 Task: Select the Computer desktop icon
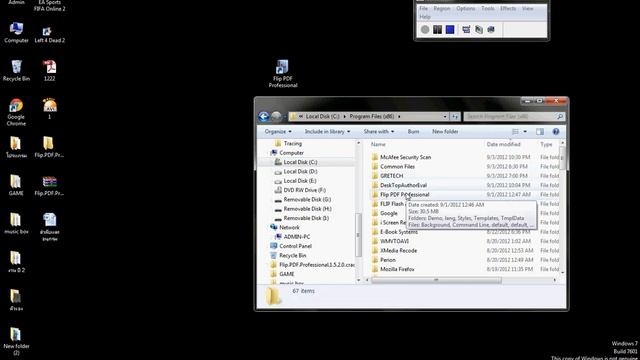pyautogui.click(x=16, y=33)
